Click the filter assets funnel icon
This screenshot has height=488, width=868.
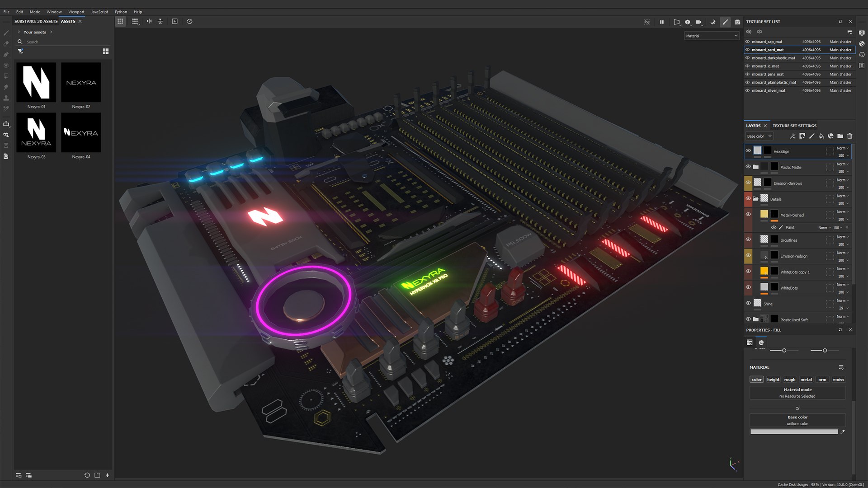pyautogui.click(x=20, y=51)
